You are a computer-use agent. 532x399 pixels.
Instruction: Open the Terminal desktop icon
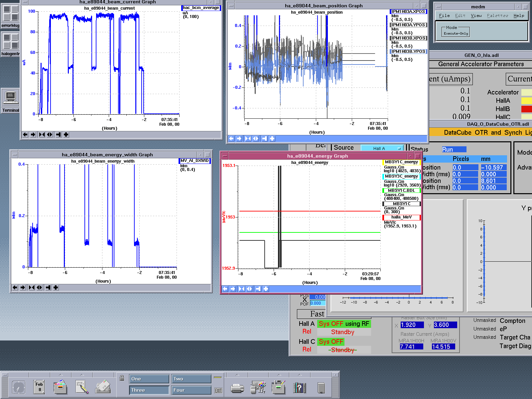[x=10, y=98]
